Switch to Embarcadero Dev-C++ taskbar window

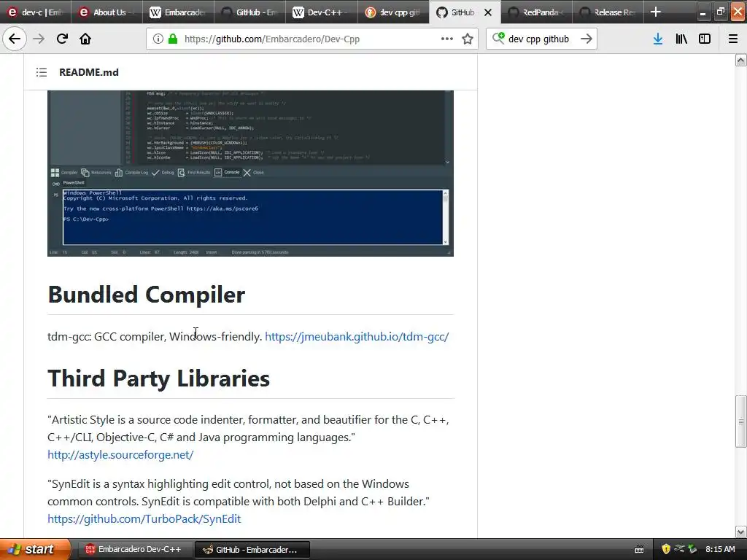135,550
